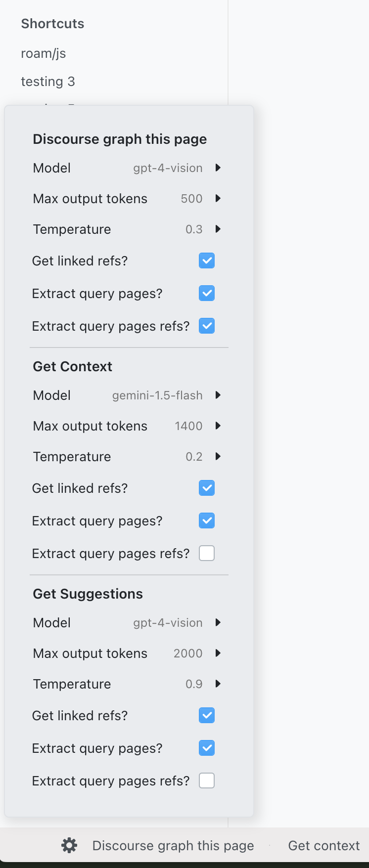The width and height of the screenshot is (369, 868).
Task: Uncheck first Get linked refs checkbox
Action: click(207, 260)
